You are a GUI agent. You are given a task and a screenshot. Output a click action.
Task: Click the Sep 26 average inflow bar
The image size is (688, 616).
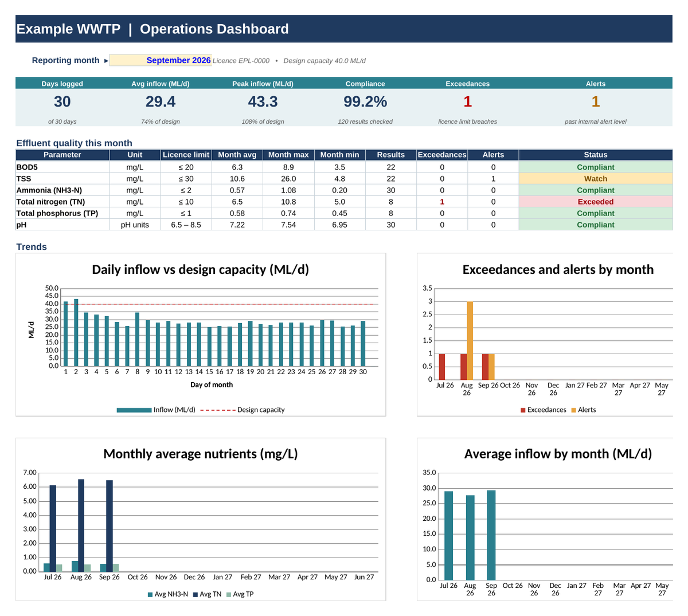[x=491, y=535]
